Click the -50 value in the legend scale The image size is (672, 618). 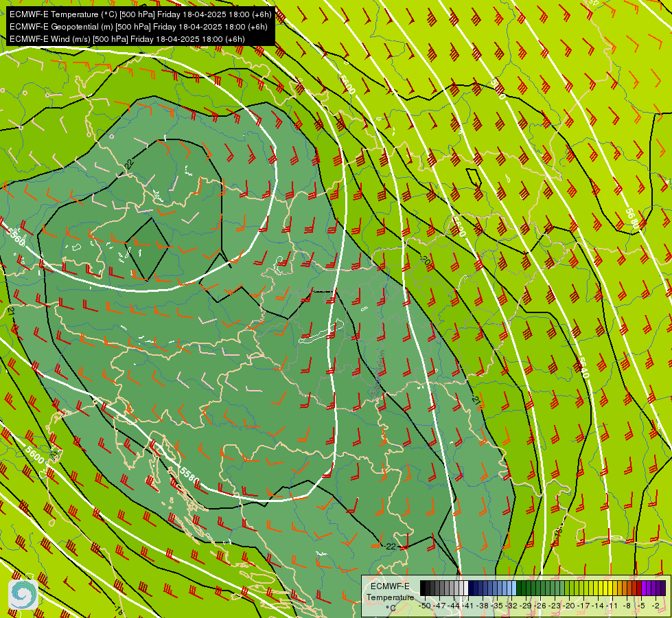(425, 606)
